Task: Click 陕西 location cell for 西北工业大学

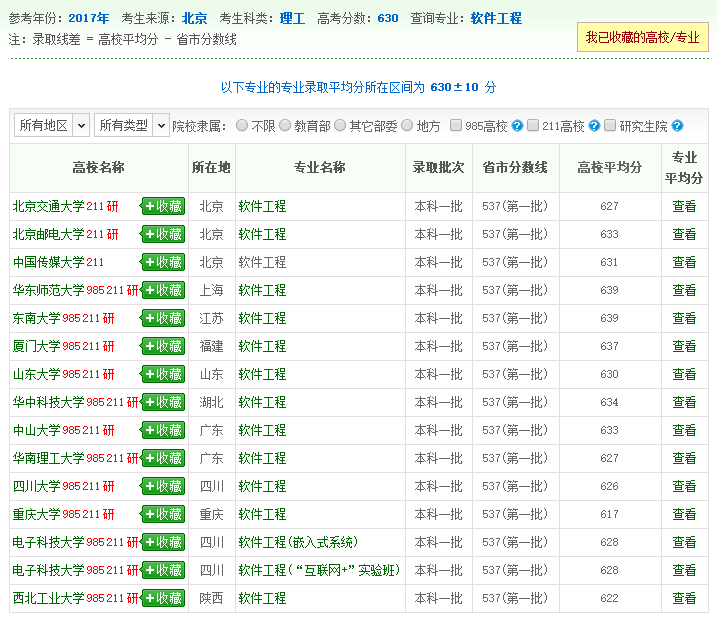Action: [211, 598]
